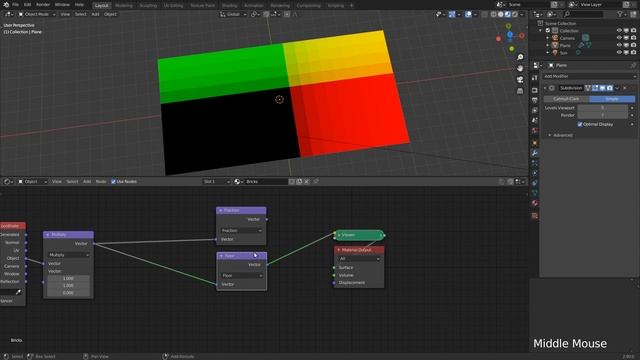The image size is (640, 360).
Task: Open the Floor operation dropdown
Action: click(241, 276)
